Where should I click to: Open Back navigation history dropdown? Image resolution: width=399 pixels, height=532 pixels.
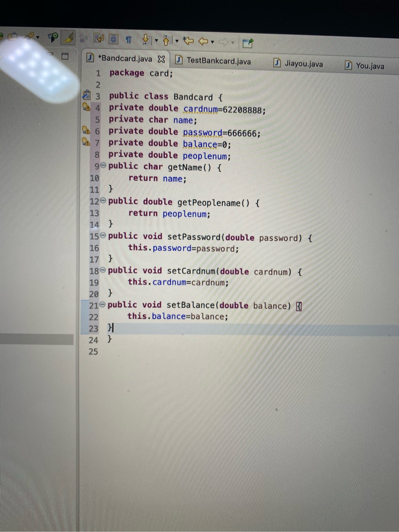tap(212, 42)
